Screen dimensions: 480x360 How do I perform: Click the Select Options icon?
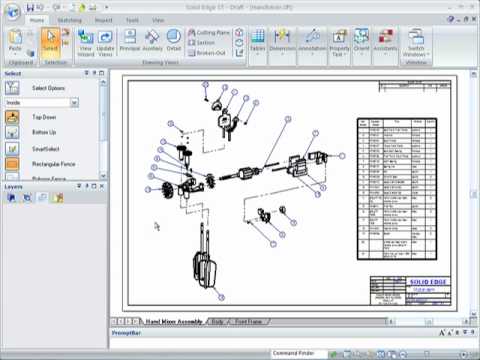[12, 88]
